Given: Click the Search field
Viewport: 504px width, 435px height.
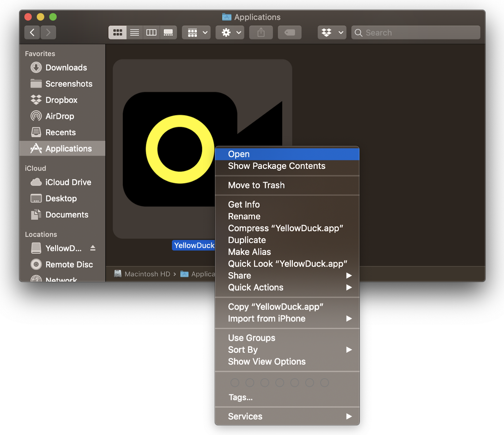Looking at the screenshot, I should pos(416,32).
